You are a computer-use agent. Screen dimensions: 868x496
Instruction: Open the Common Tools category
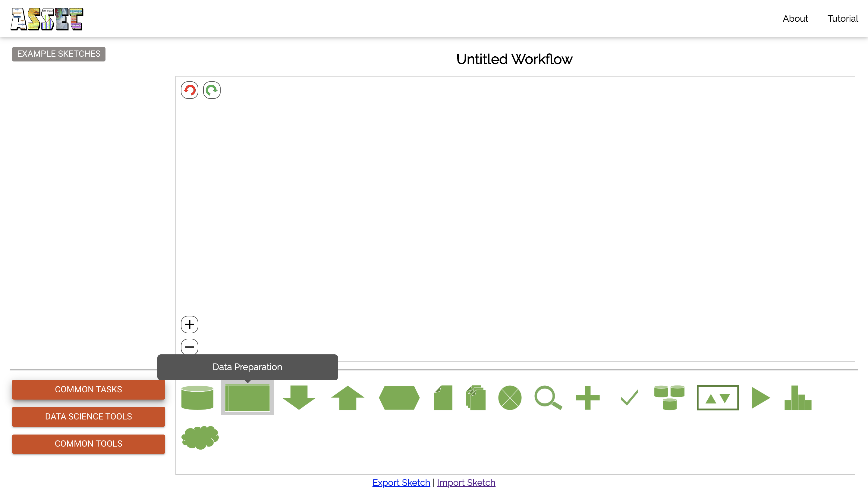[89, 444]
